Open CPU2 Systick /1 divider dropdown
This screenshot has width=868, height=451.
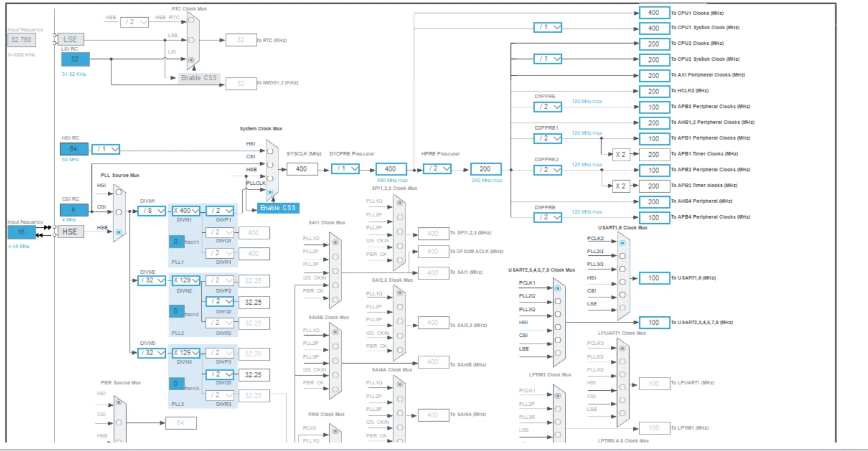point(548,59)
